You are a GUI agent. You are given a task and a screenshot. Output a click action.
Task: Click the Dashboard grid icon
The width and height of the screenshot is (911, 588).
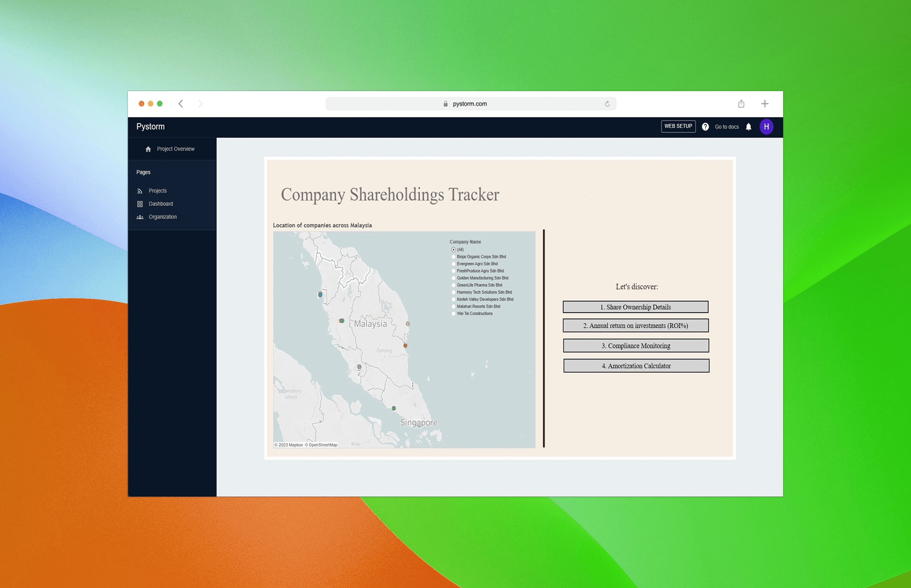(140, 204)
